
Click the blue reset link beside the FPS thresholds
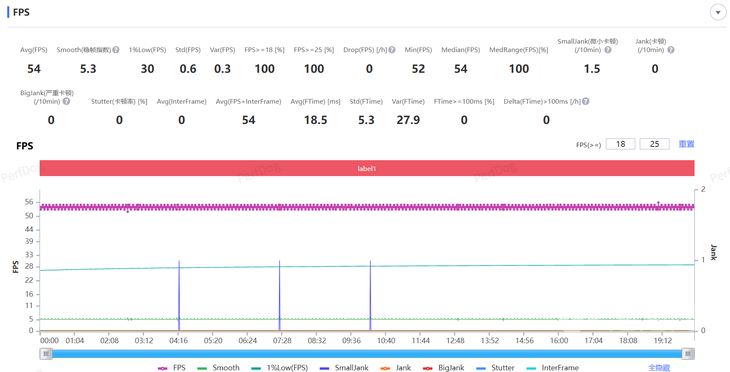(x=686, y=144)
